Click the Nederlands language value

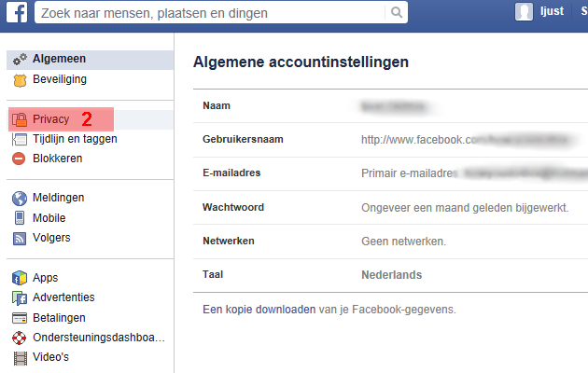391,275
